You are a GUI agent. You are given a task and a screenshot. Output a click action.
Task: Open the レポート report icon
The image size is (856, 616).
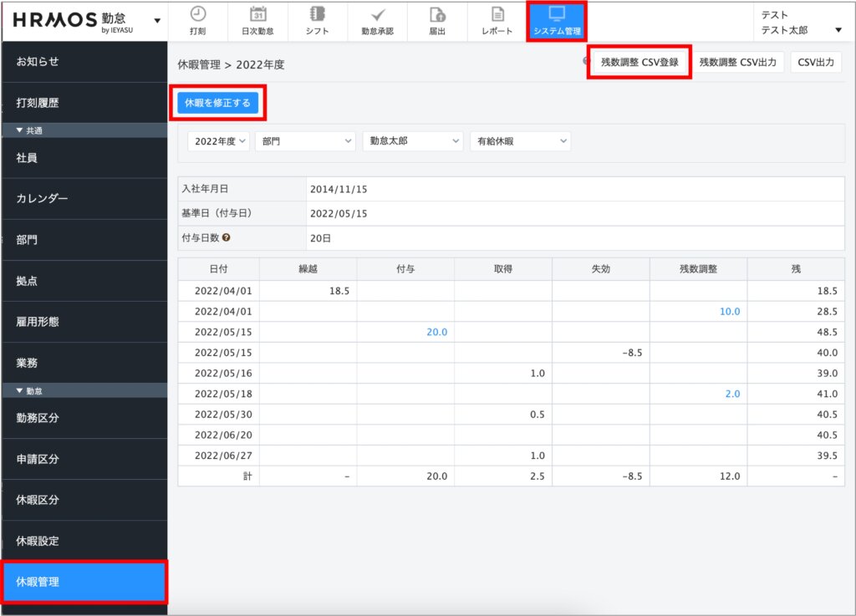[497, 15]
